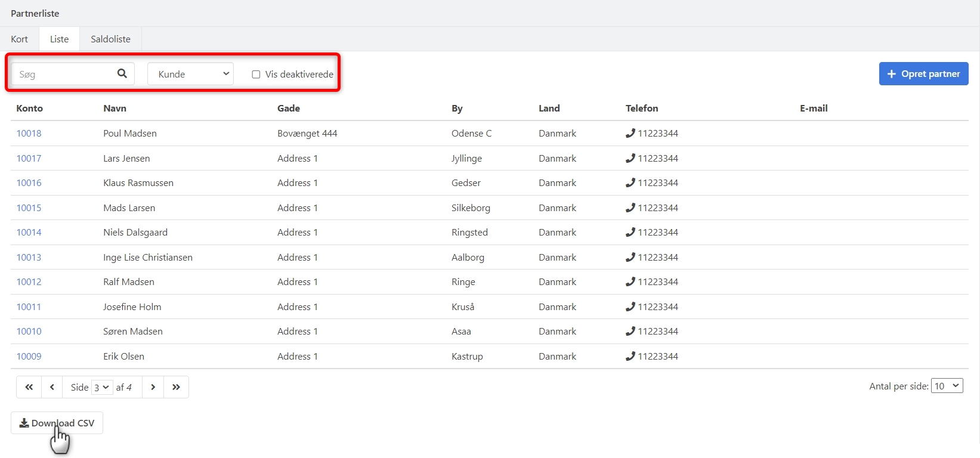
Task: Click phone icon in Inge Lise Christiansen row
Action: pos(630,257)
